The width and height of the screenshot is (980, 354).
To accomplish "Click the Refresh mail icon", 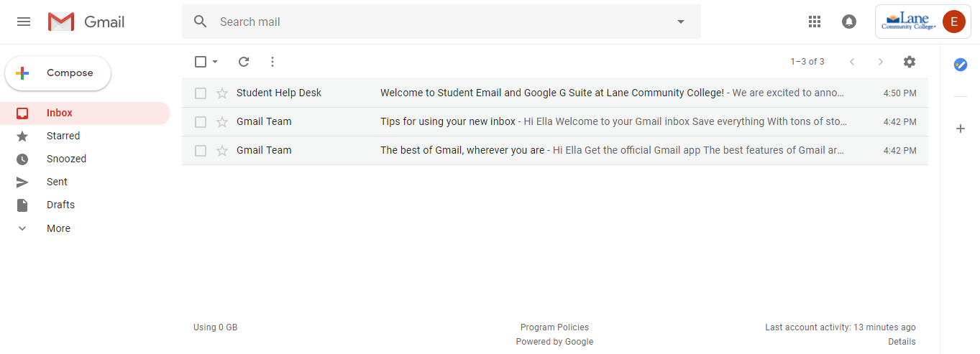I will pyautogui.click(x=244, y=62).
